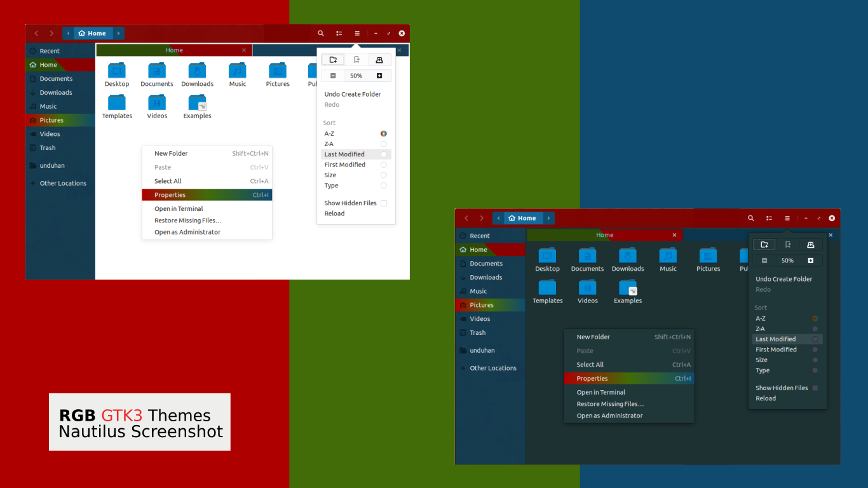Click new folder icon in the light popover
868x488 pixels.
tap(333, 60)
